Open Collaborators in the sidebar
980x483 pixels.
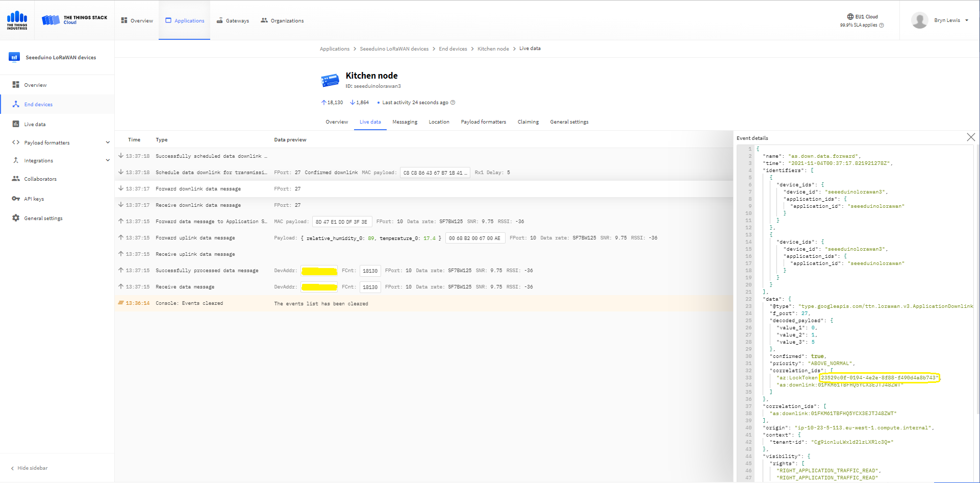[40, 179]
